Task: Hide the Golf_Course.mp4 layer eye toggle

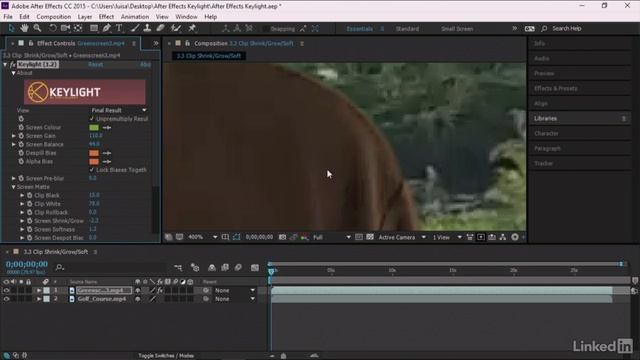Action: point(6,299)
